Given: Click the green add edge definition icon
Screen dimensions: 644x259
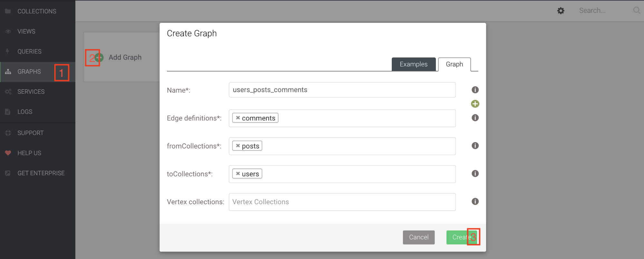Looking at the screenshot, I should 475,104.
